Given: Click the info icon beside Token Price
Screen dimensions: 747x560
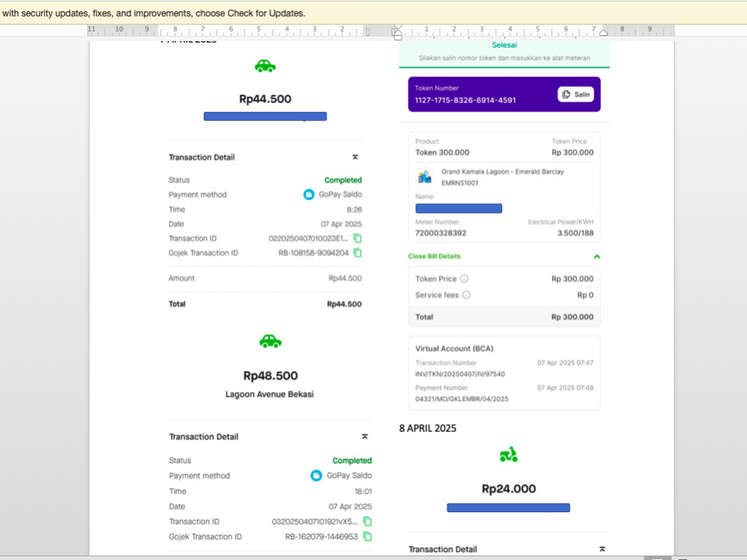Looking at the screenshot, I should (x=464, y=279).
